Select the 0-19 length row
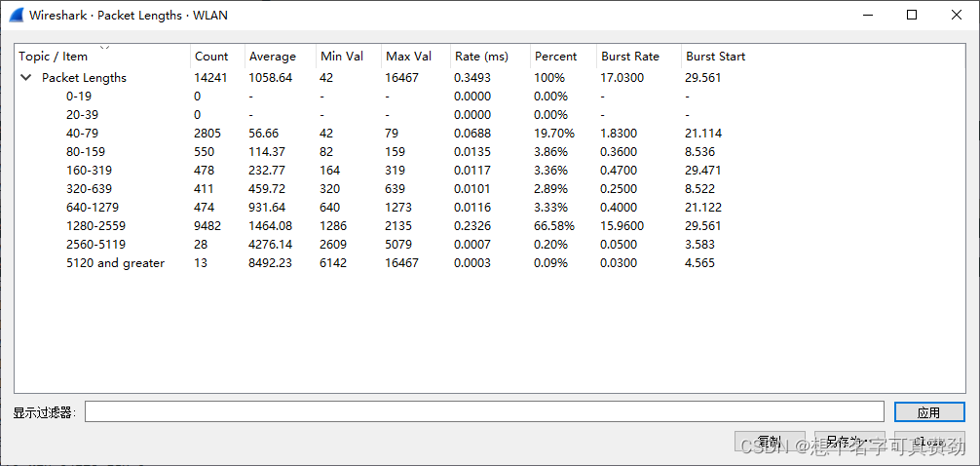This screenshot has height=466, width=980. click(490, 97)
